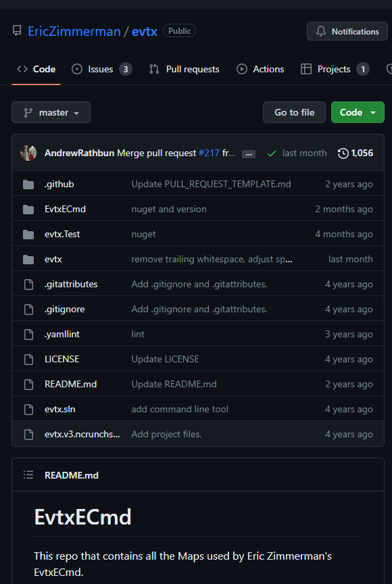Toggle the README table of contents icon

click(28, 474)
